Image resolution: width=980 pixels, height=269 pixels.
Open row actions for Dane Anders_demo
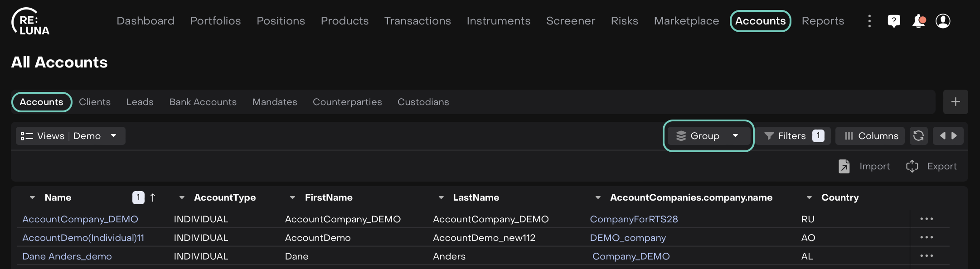point(926,256)
